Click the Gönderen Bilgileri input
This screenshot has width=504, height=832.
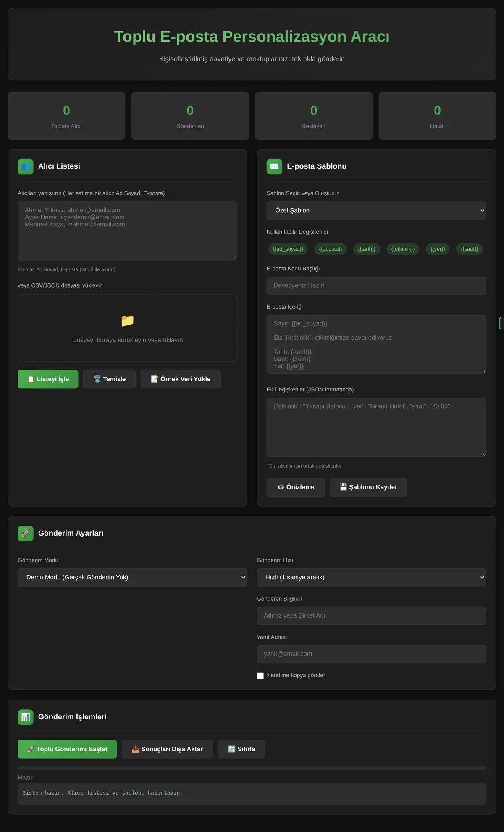[371, 616]
